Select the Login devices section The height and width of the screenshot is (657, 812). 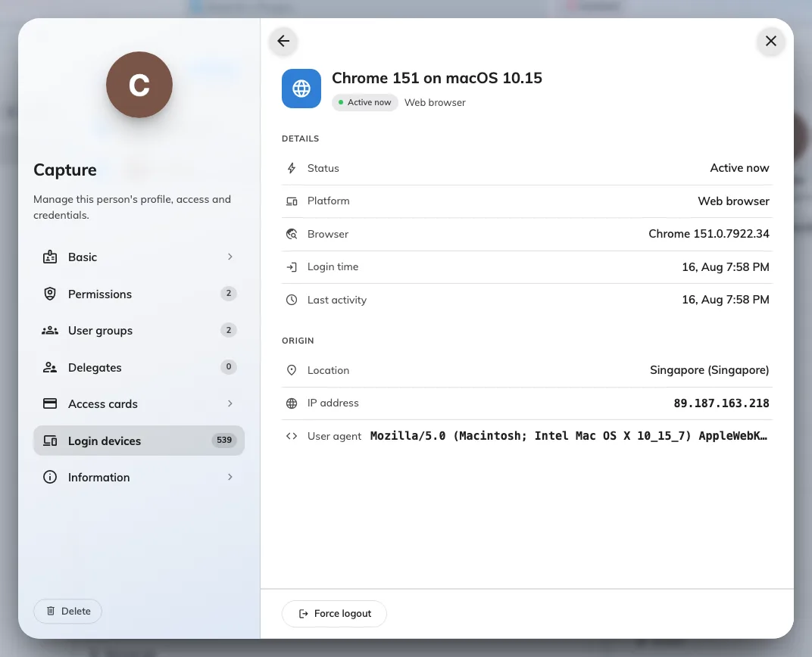click(x=139, y=441)
